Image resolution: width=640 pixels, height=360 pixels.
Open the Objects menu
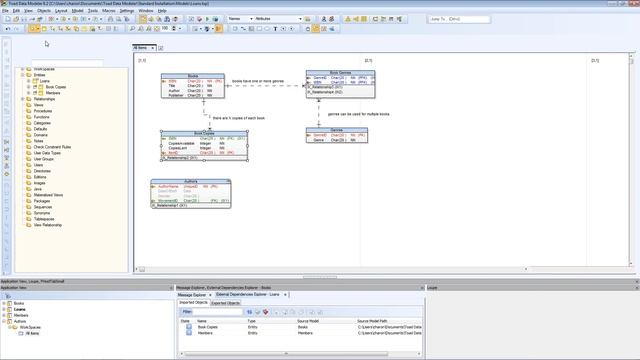(x=44, y=11)
